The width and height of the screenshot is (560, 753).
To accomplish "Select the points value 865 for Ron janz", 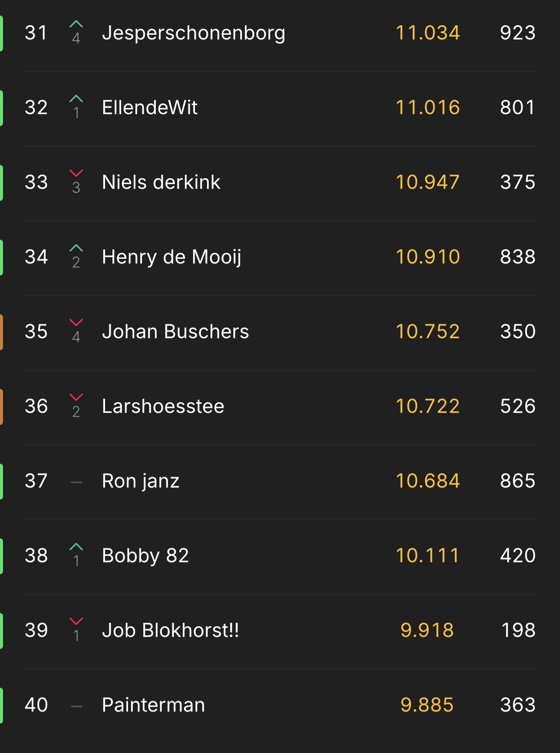I will tap(517, 481).
